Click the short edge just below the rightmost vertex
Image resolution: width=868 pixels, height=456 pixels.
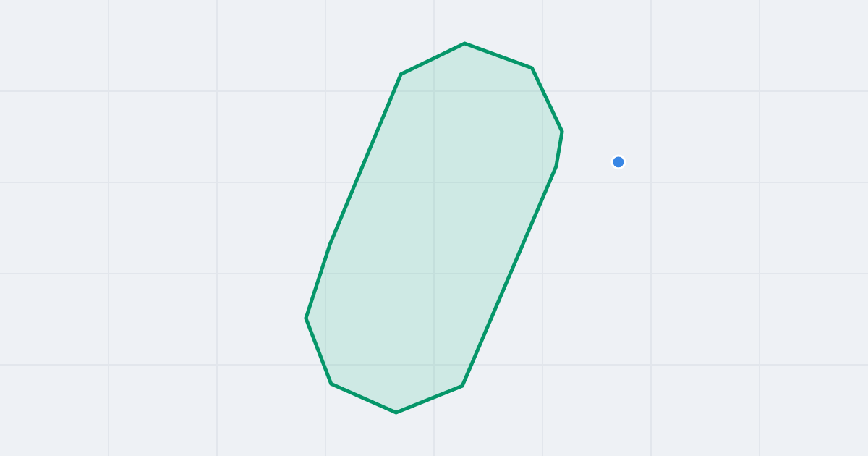click(559, 149)
